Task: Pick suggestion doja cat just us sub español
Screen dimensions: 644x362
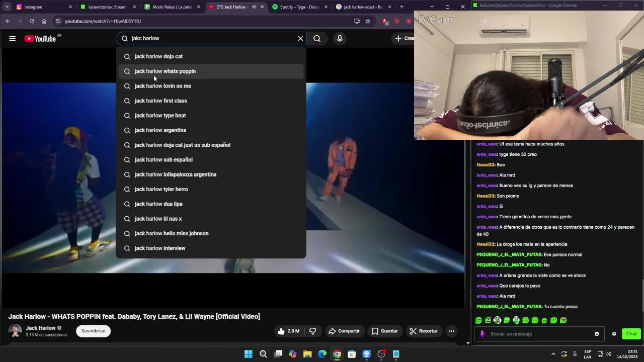Action: click(211, 145)
